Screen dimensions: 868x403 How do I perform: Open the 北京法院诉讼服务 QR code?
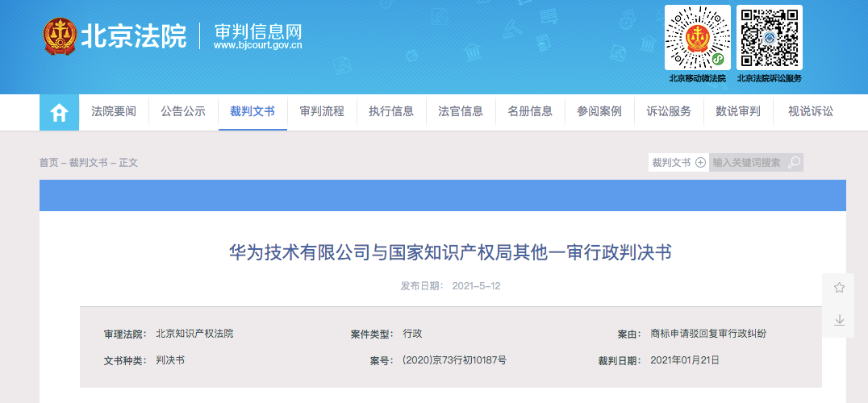tap(770, 38)
